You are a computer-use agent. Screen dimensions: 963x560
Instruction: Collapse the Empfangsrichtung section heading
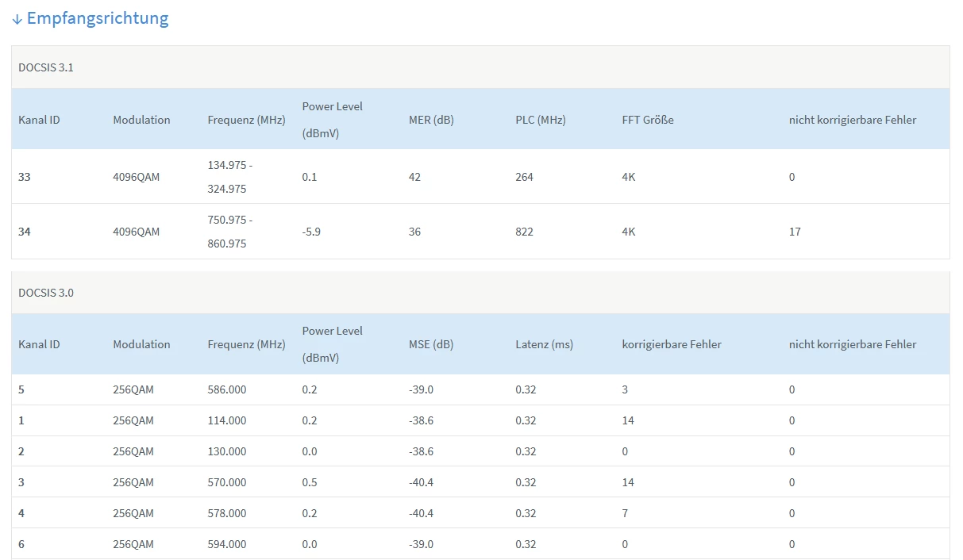pos(98,18)
